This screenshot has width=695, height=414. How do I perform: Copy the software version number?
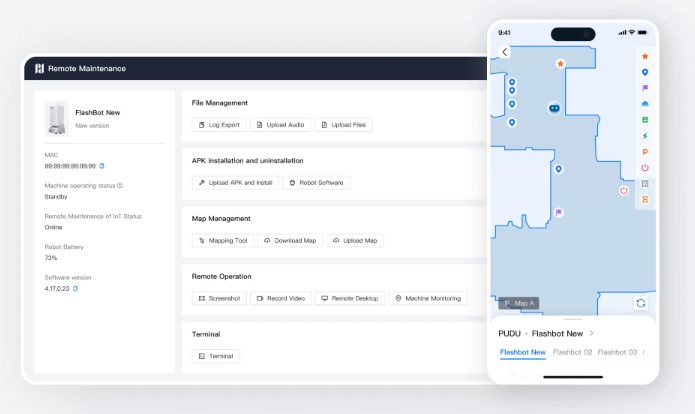(x=75, y=288)
